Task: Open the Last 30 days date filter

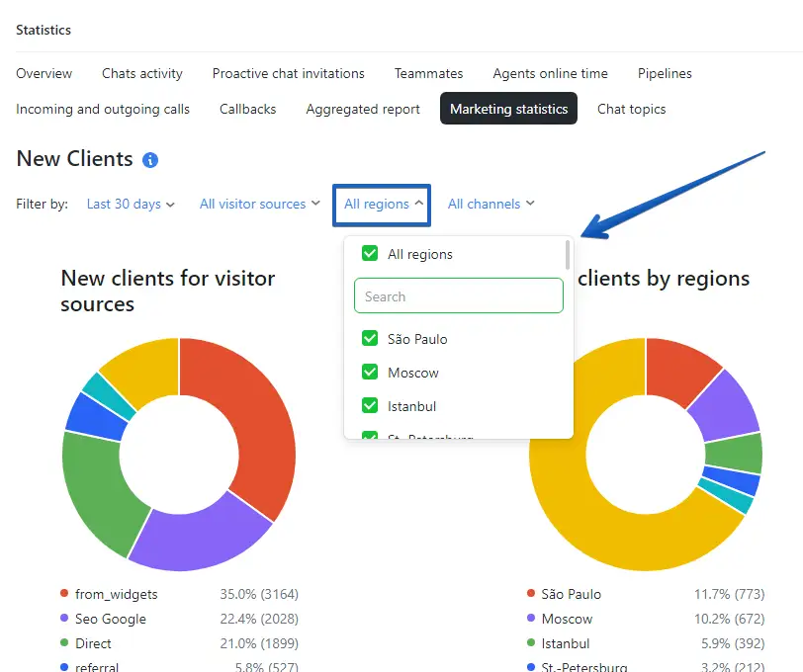Action: (131, 204)
